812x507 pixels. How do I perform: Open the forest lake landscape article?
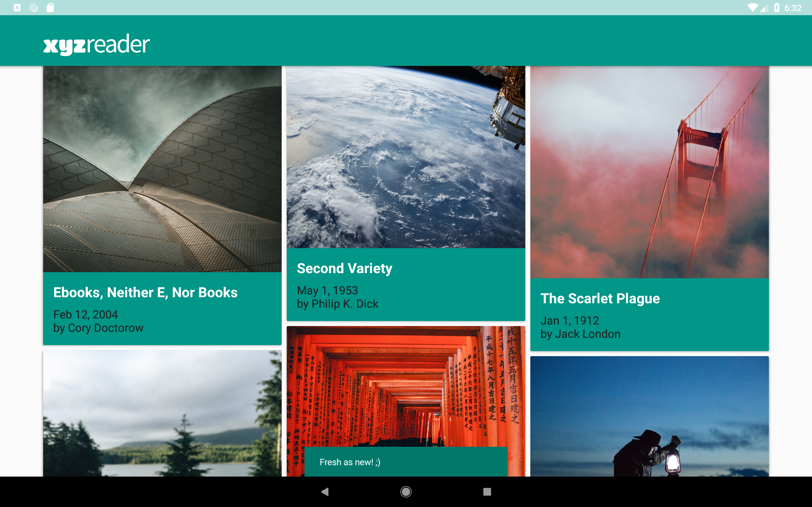pos(162,413)
